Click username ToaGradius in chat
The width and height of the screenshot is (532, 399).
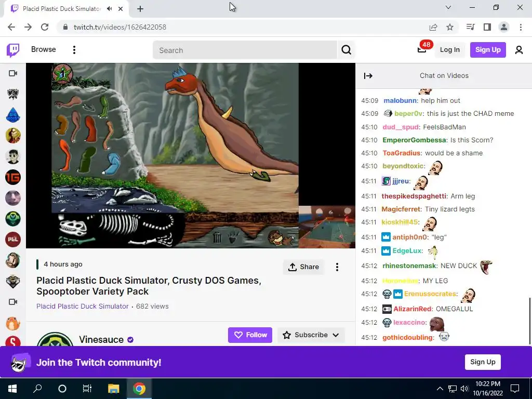pyautogui.click(x=402, y=153)
